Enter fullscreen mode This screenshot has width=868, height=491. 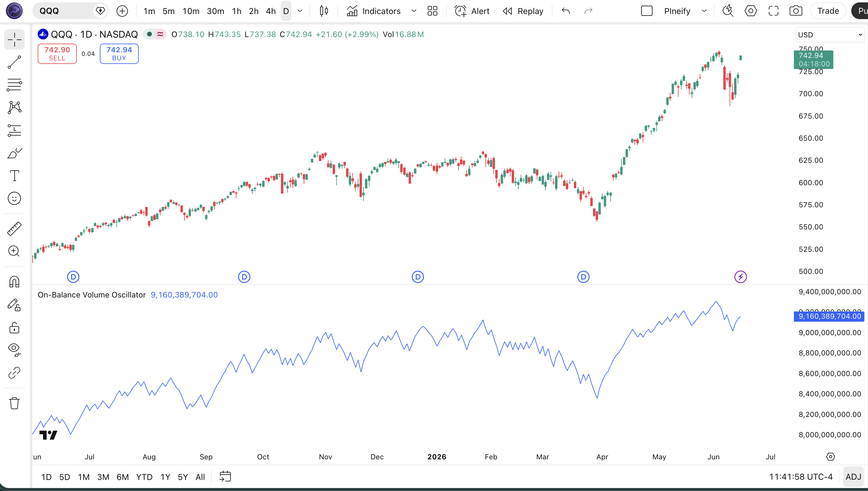(x=773, y=11)
